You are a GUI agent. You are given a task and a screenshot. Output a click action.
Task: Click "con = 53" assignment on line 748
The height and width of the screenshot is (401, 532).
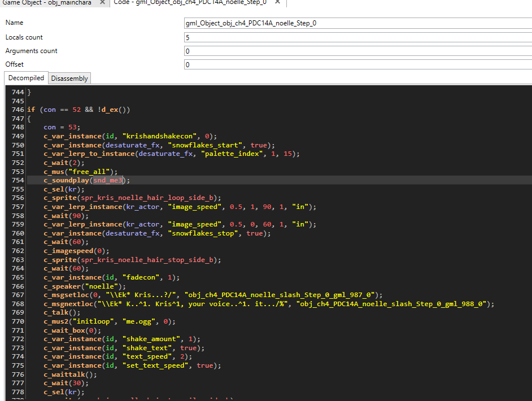(x=62, y=127)
